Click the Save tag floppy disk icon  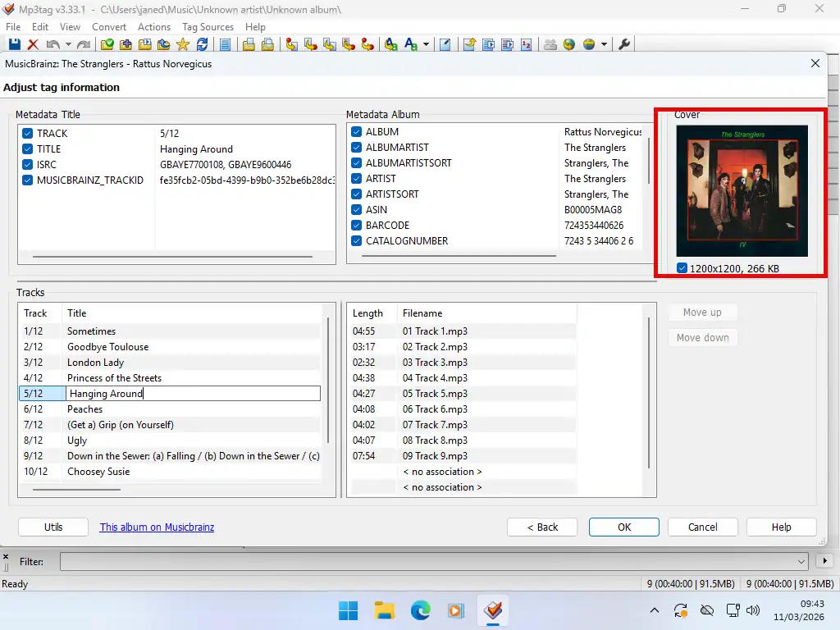tap(14, 44)
